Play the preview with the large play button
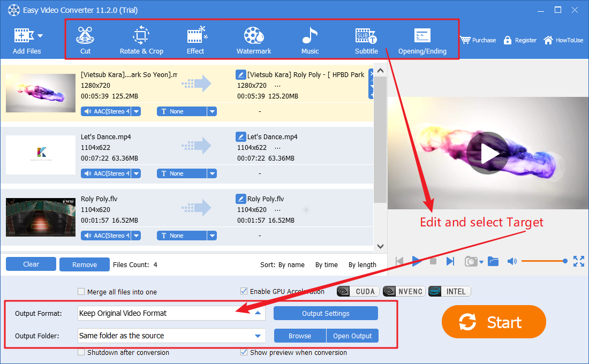Viewport: 589px width, 364px height. [x=488, y=153]
